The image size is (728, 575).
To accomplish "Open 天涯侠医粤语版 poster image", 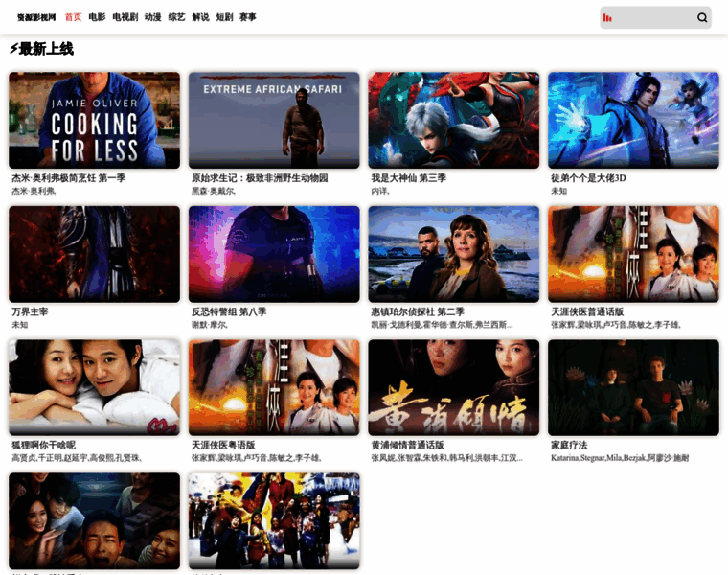I will [274, 387].
